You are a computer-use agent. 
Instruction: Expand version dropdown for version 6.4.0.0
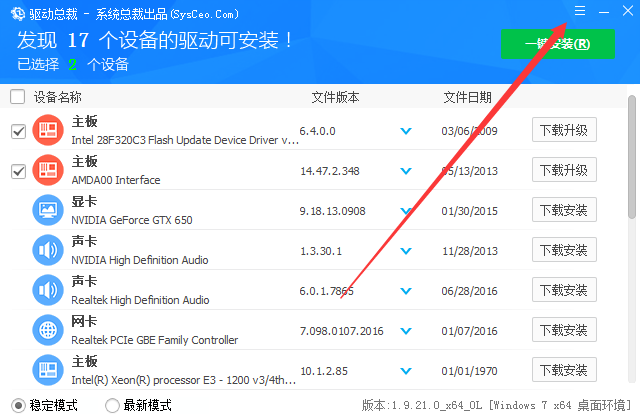[x=406, y=131]
